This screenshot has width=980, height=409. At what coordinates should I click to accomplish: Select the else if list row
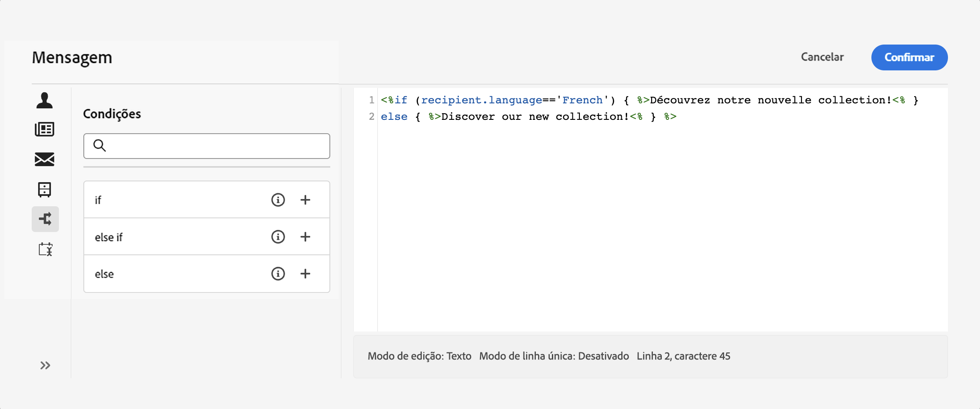pyautogui.click(x=207, y=237)
